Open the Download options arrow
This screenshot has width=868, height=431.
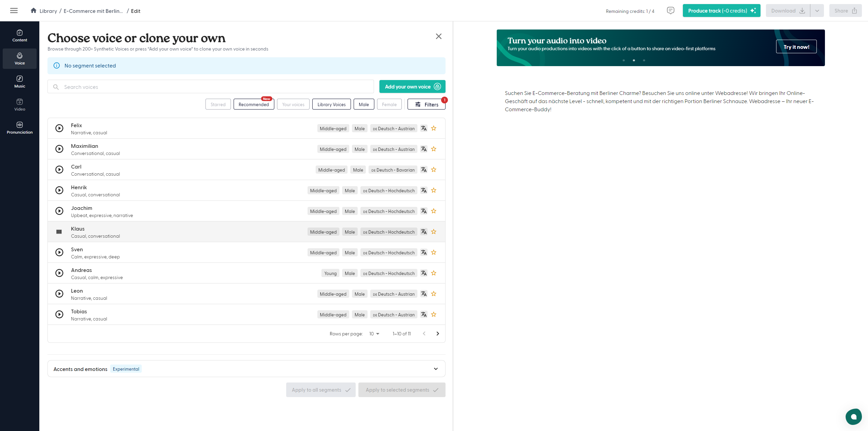(817, 11)
